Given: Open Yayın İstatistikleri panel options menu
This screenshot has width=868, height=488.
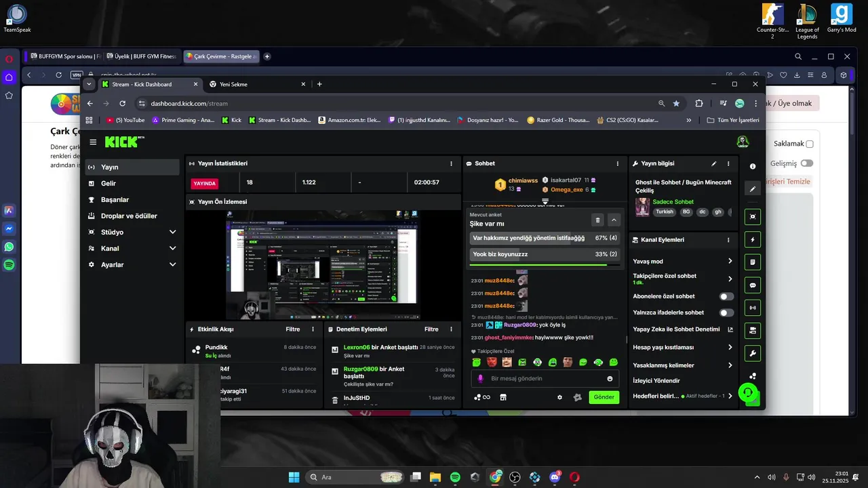Looking at the screenshot, I should 451,163.
